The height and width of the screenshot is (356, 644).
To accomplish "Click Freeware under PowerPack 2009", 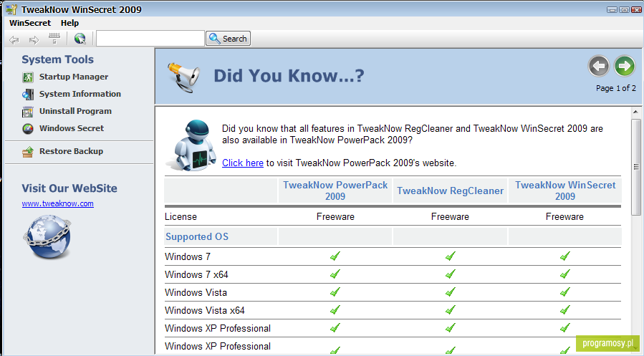I will coord(335,217).
